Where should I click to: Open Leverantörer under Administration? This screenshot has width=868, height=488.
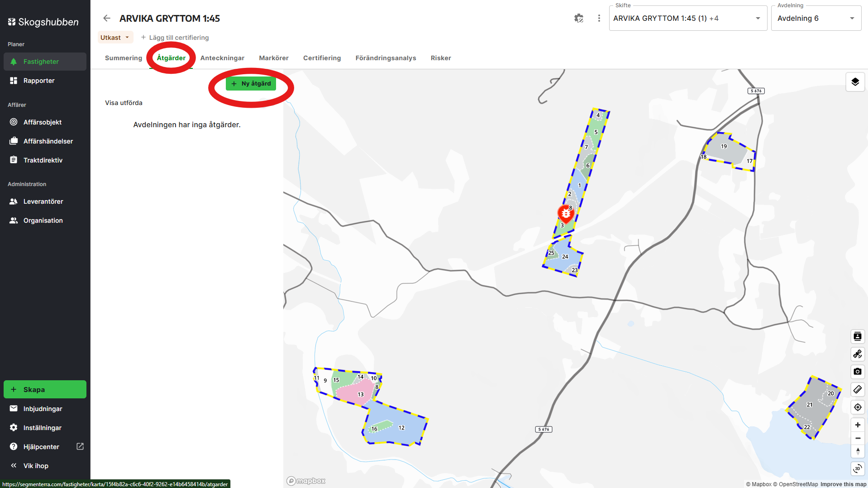click(45, 201)
